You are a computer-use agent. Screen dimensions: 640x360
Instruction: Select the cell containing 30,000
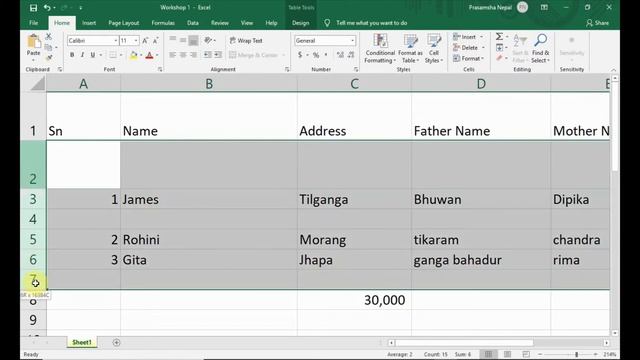tap(354, 300)
